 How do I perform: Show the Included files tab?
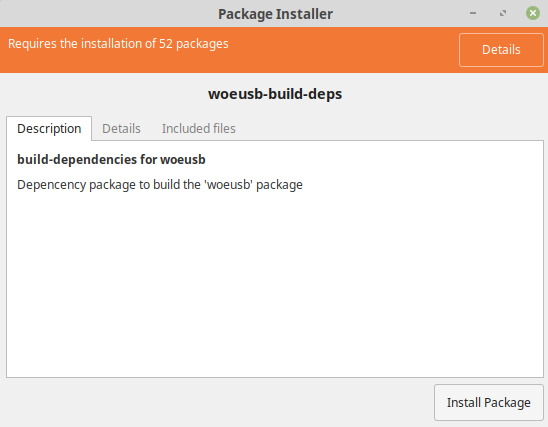(x=199, y=129)
